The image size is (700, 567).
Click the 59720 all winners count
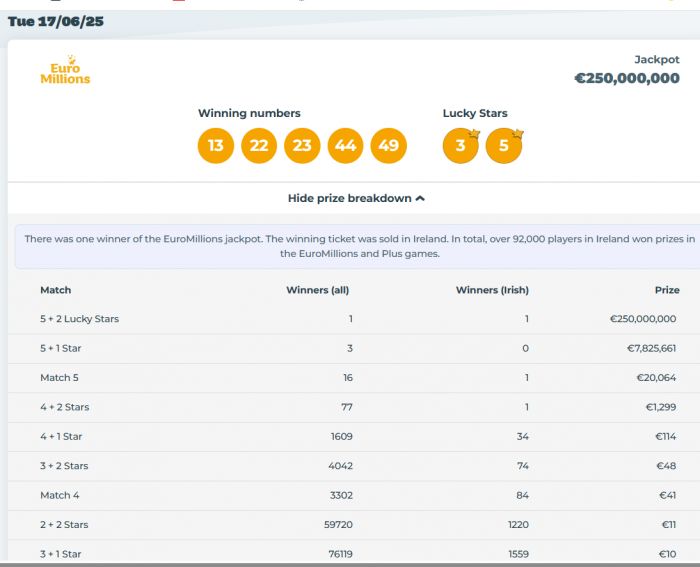[x=338, y=525]
